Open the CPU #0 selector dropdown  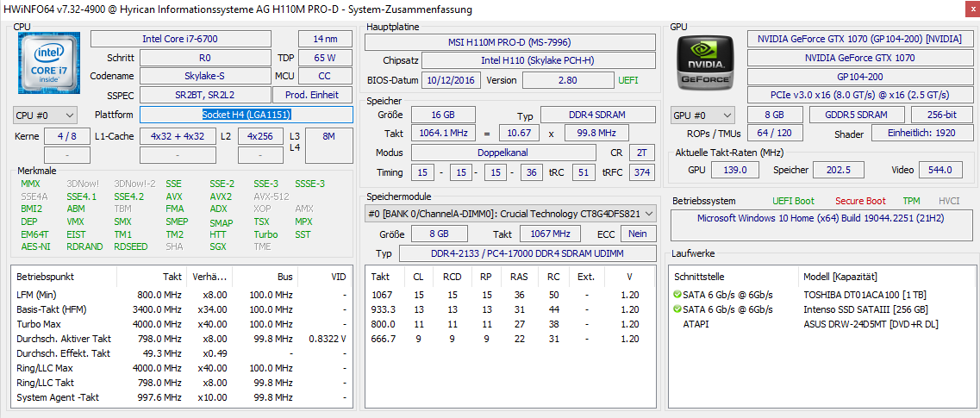pyautogui.click(x=45, y=115)
